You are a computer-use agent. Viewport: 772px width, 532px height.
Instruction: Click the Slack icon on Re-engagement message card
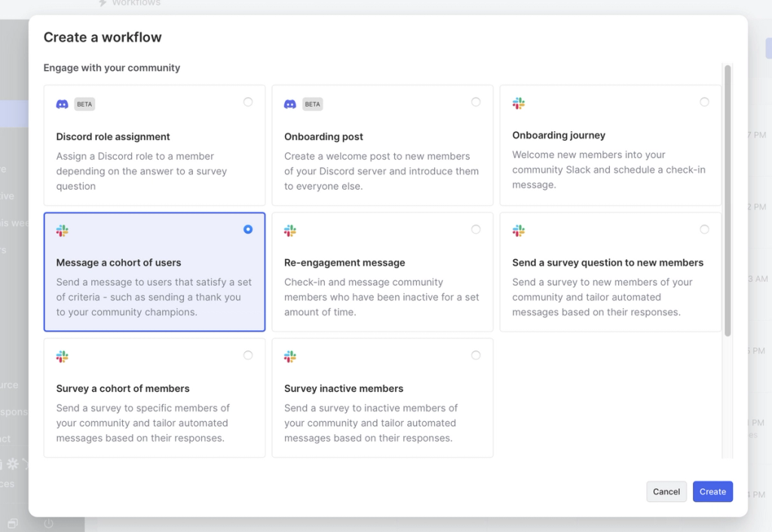pyautogui.click(x=290, y=230)
